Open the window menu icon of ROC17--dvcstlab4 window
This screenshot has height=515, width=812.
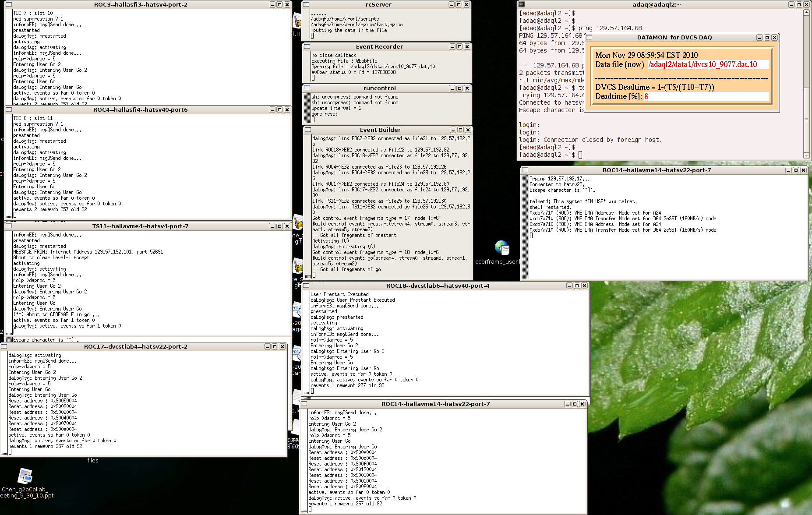[4, 346]
